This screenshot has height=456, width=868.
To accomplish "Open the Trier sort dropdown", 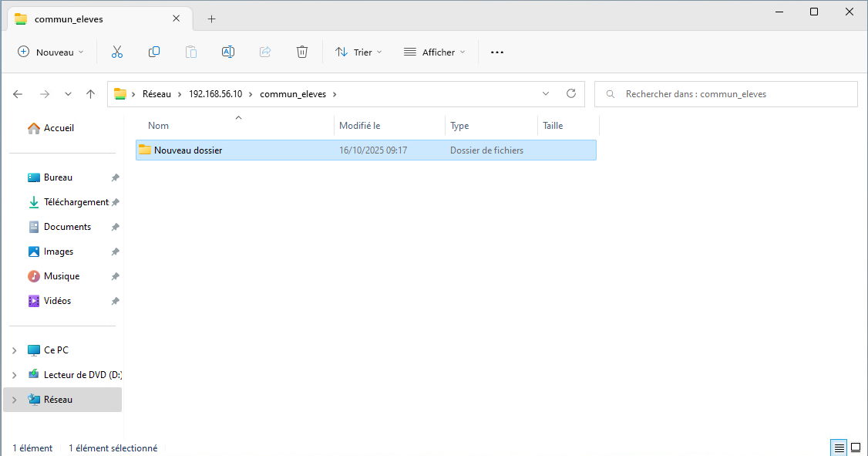I will tap(358, 52).
